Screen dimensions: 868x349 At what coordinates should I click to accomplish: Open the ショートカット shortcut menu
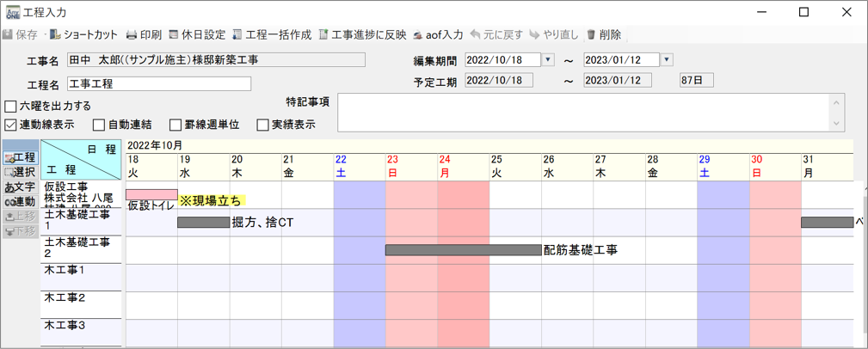coord(84,35)
